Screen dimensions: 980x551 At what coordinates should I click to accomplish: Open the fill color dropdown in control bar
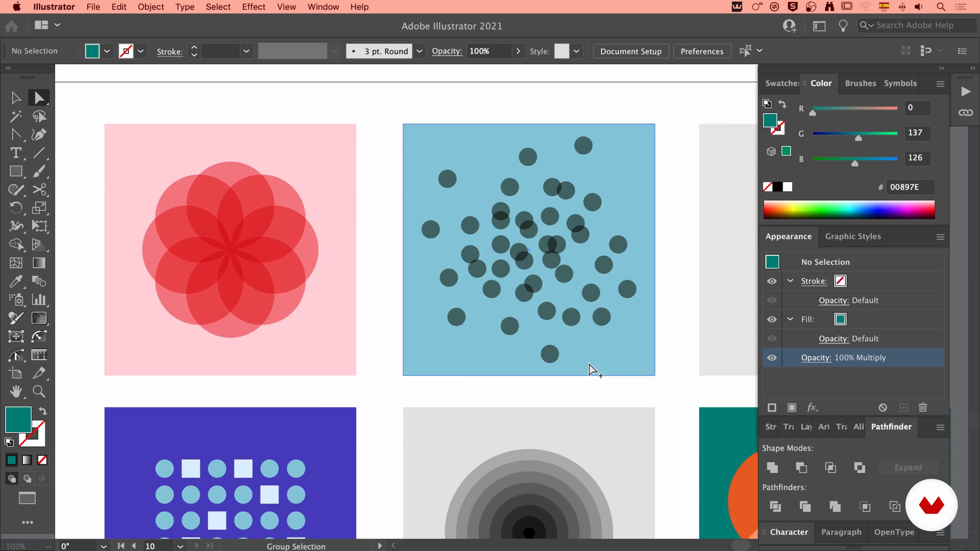pyautogui.click(x=107, y=51)
